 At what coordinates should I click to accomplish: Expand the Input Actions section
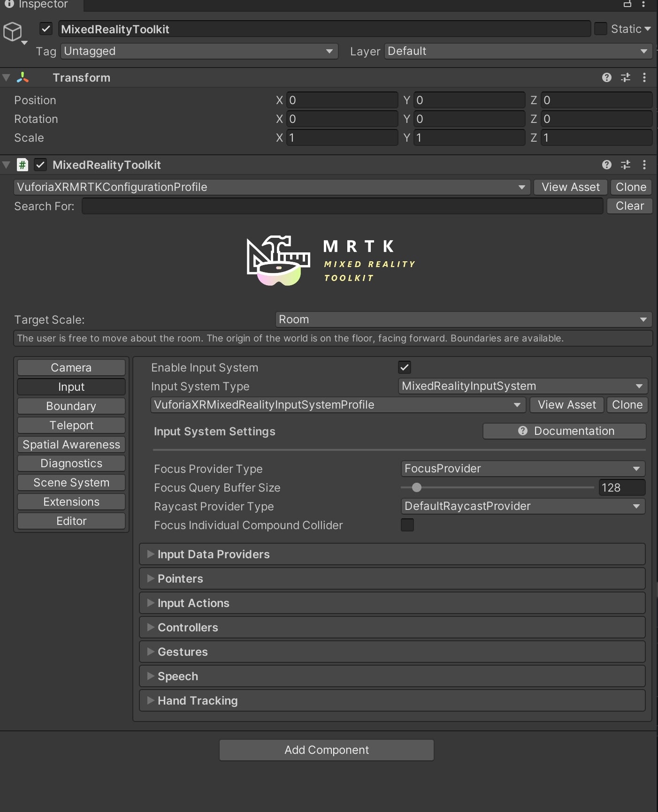[392, 603]
